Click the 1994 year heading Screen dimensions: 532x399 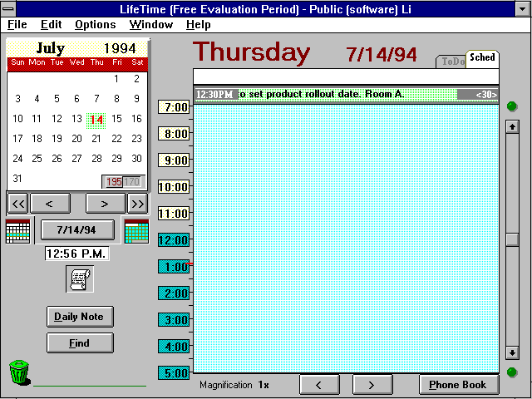(x=120, y=48)
